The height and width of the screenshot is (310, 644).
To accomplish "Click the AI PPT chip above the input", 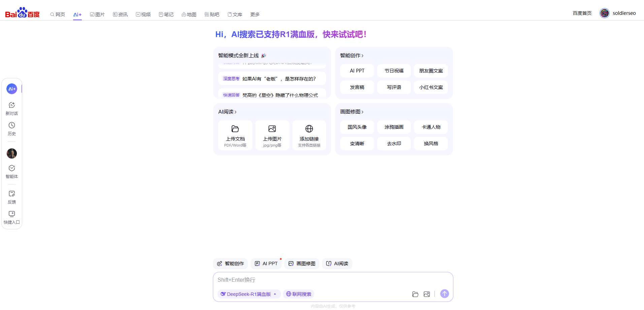I will coord(266,263).
